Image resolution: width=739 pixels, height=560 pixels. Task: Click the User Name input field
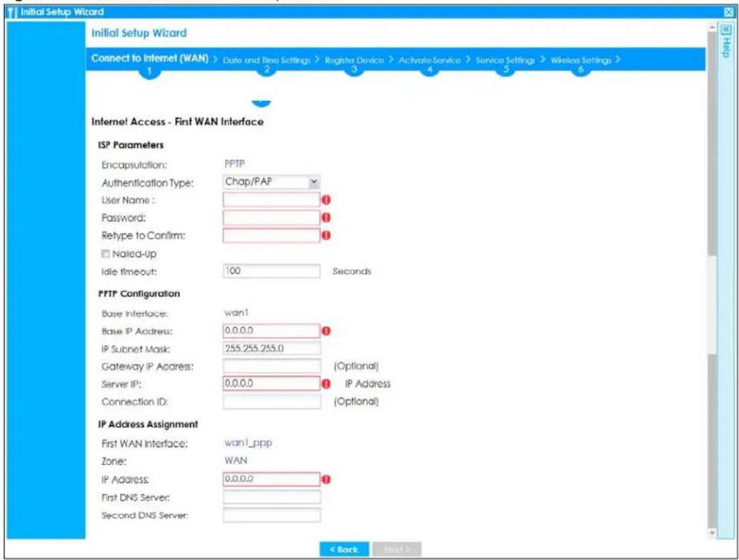point(272,200)
